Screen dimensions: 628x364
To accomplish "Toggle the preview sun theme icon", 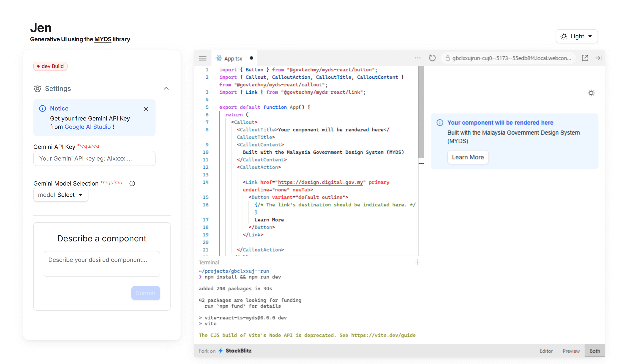I will click(x=591, y=93).
